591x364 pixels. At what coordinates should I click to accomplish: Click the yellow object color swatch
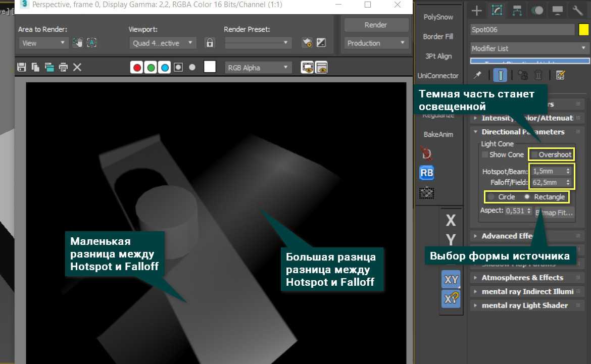[x=583, y=30]
